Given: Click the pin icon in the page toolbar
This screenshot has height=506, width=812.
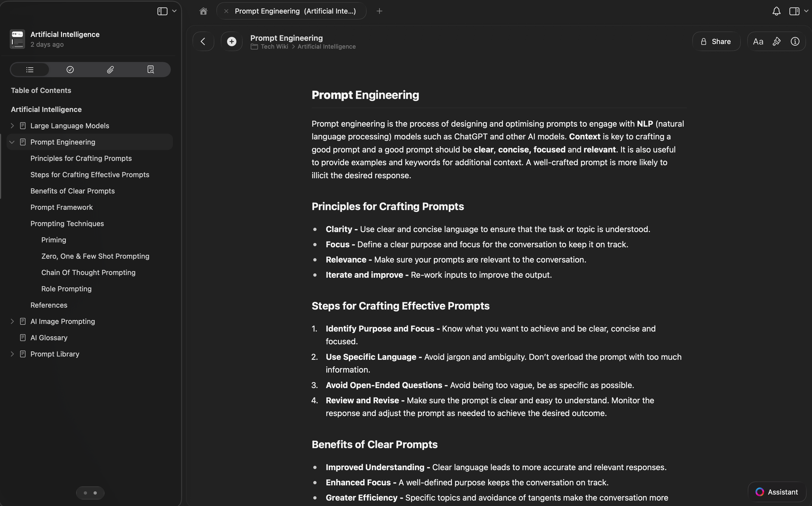Looking at the screenshot, I should coord(776,42).
